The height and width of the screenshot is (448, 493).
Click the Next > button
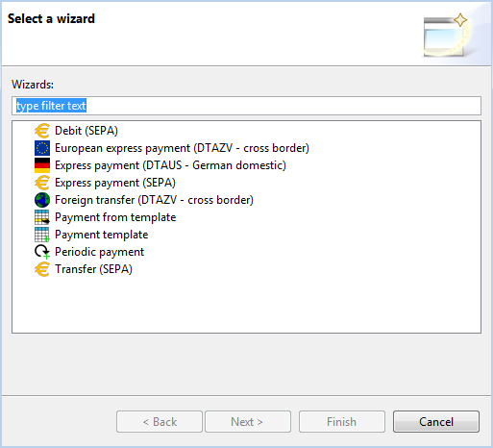coord(248,422)
